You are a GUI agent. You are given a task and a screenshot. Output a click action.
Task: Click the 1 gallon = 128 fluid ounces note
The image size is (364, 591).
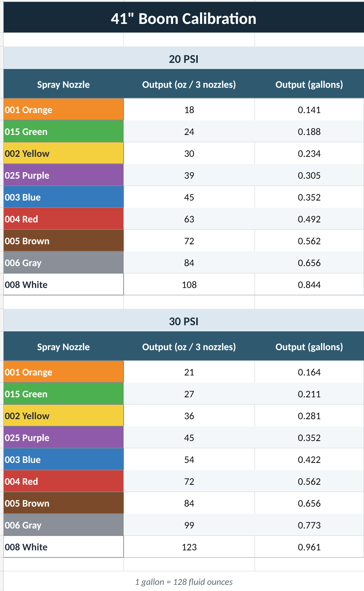point(184,582)
